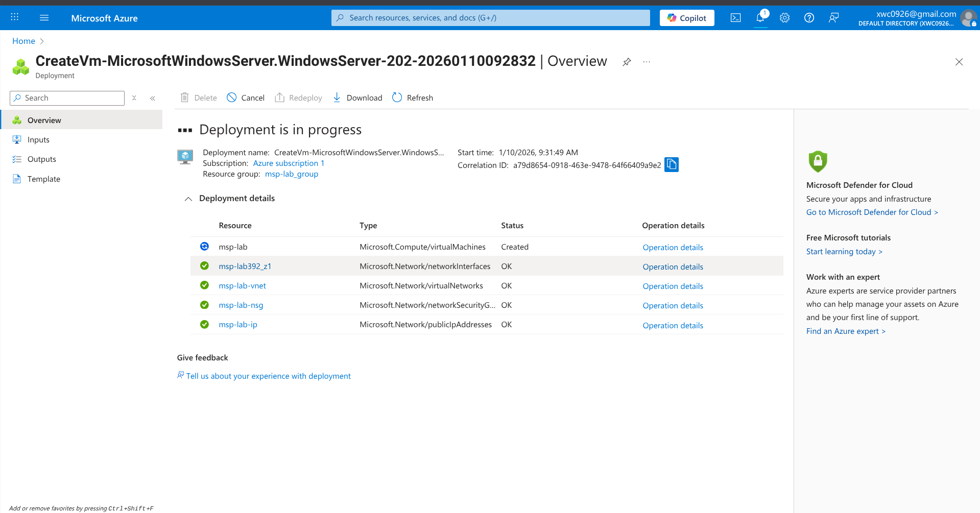Screen dimensions: 980x513
Task: Open the Help question mark icon
Action: [809, 17]
